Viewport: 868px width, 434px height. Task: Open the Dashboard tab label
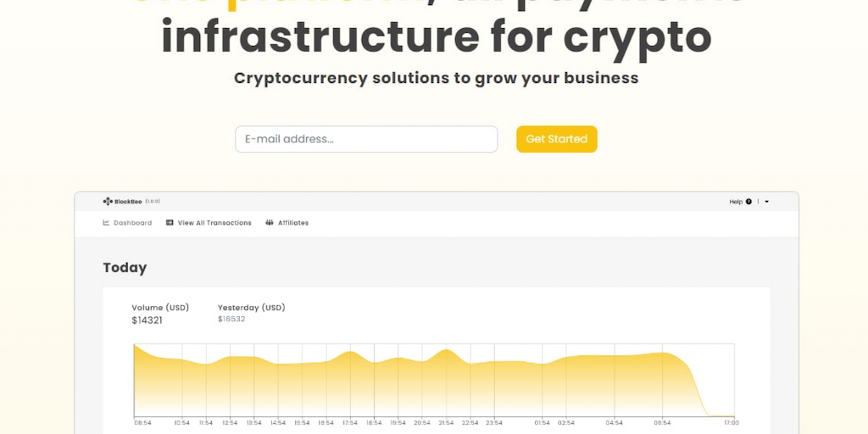[x=133, y=223]
